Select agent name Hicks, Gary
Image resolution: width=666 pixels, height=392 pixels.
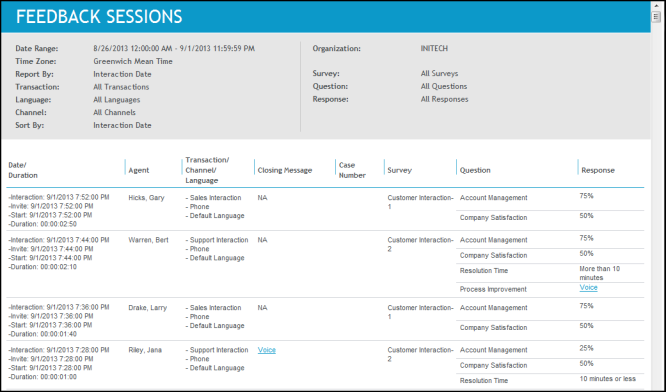click(146, 198)
